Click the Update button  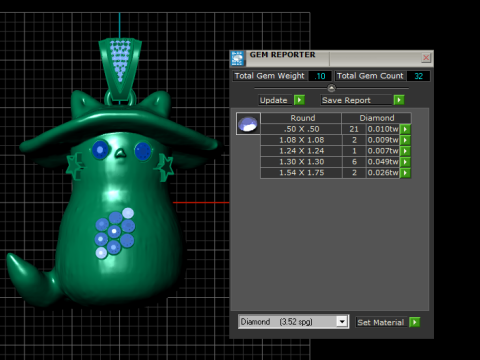276,100
